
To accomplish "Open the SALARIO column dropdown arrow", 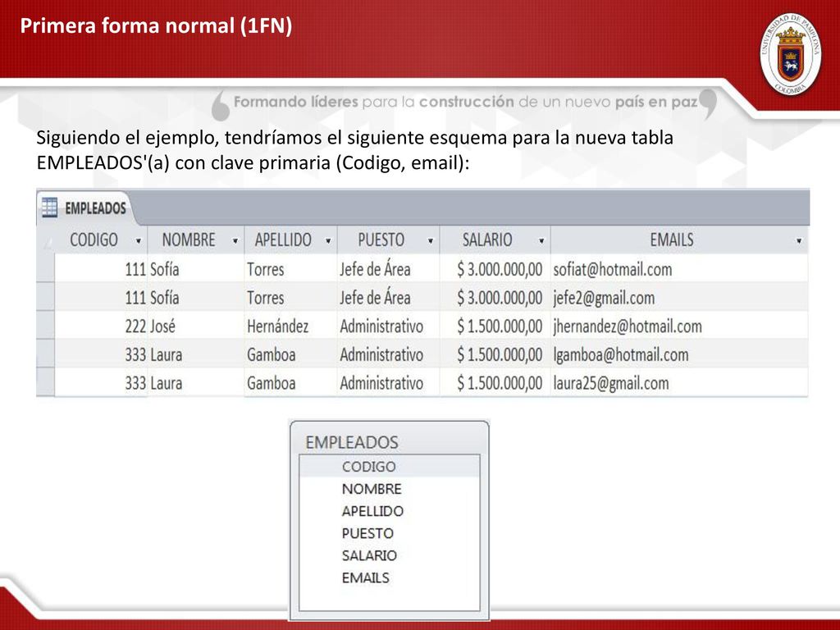I will coord(541,241).
